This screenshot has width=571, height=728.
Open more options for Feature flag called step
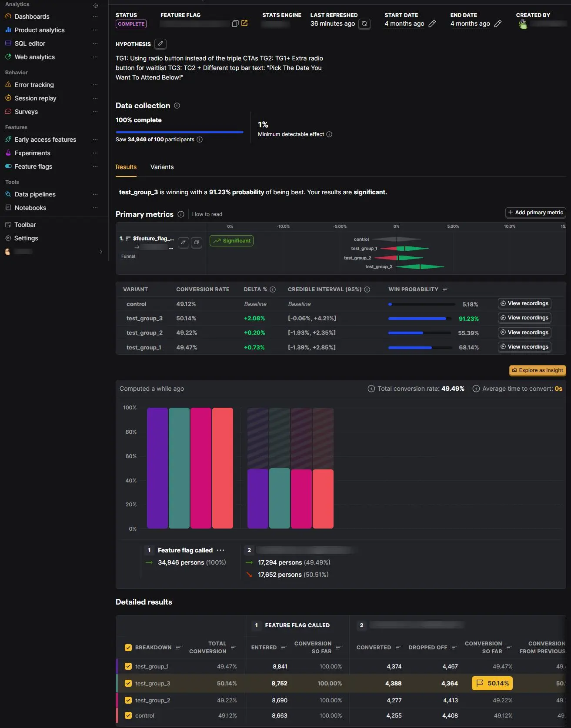(x=220, y=550)
